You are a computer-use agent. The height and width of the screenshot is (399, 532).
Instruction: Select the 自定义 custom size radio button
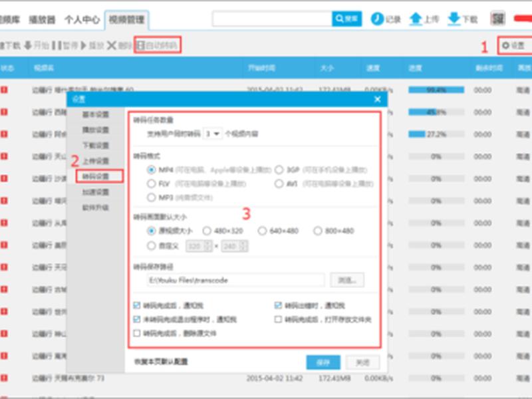(x=152, y=246)
